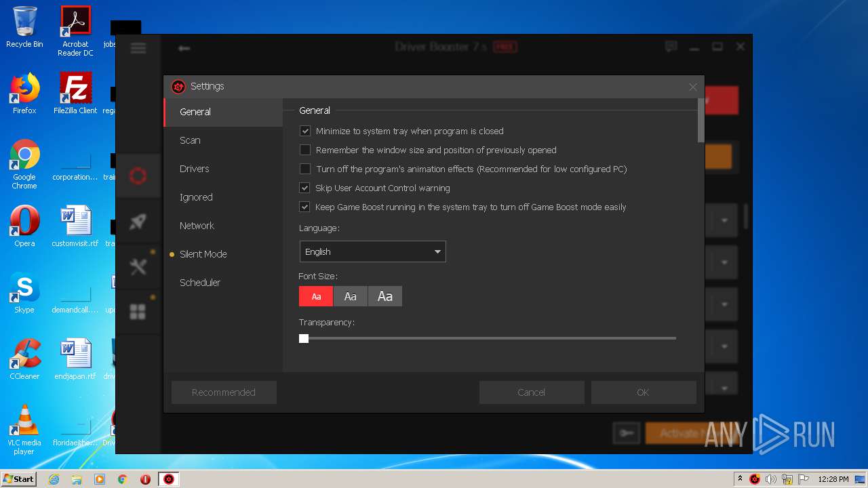Enable Turn off animation effects checkbox
This screenshot has height=488, width=868.
coord(305,169)
